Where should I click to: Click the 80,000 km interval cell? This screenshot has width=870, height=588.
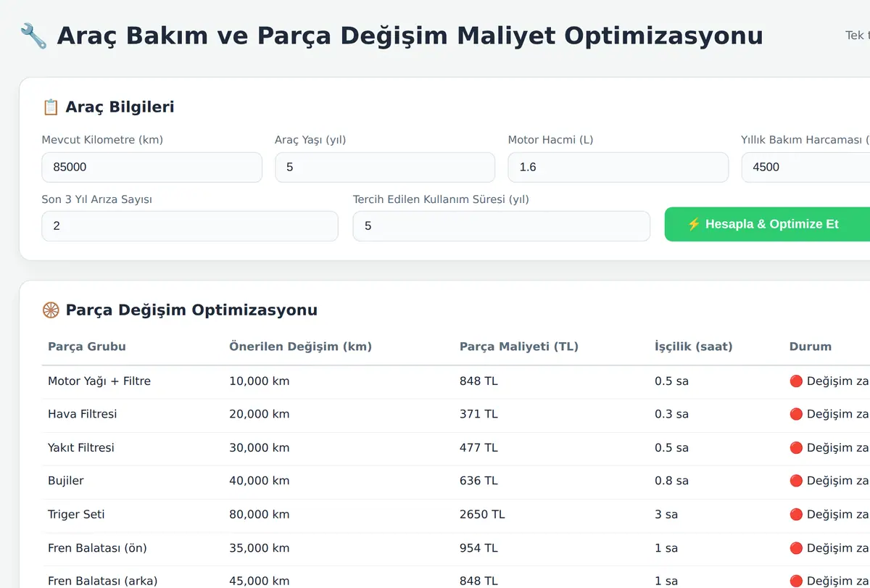(x=259, y=515)
